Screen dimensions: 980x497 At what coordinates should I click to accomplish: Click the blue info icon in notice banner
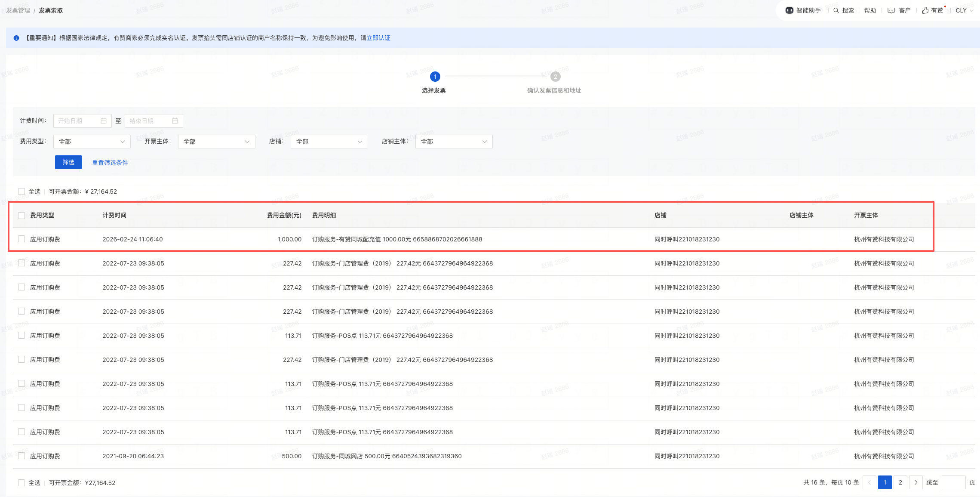(16, 38)
